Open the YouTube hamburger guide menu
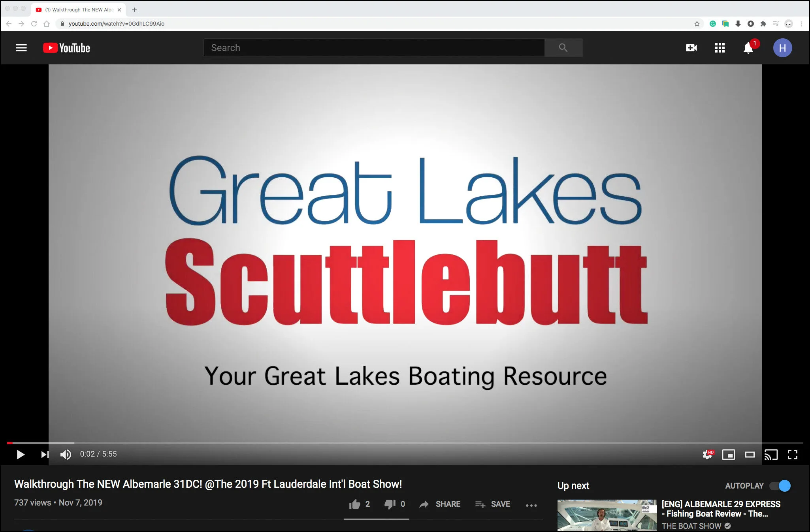This screenshot has height=532, width=810. click(21, 48)
